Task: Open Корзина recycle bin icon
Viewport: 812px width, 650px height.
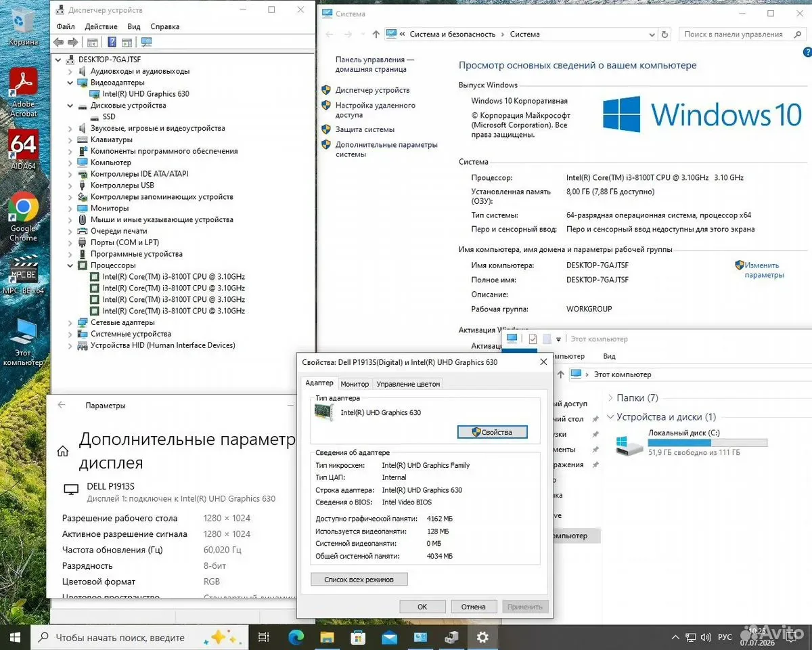Action: (x=23, y=25)
